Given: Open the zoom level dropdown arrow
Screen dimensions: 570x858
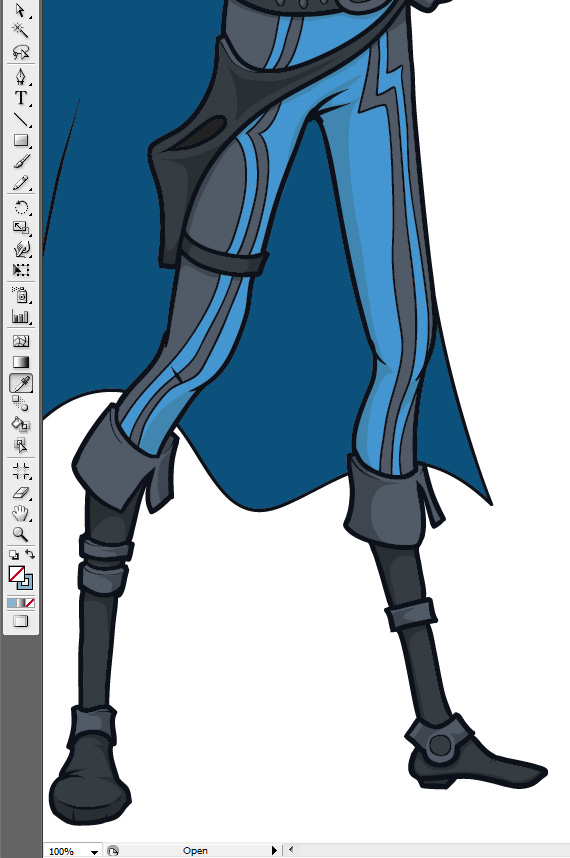Looking at the screenshot, I should click(x=94, y=851).
